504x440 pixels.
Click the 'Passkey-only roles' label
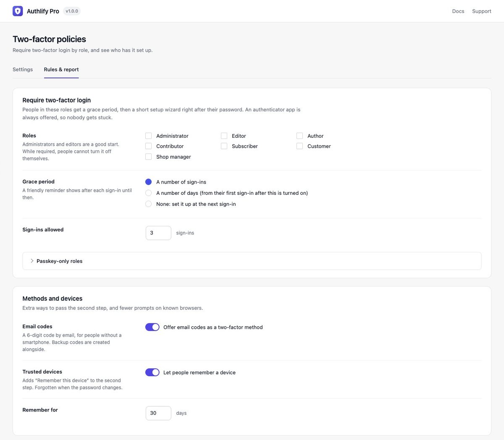tap(60, 261)
